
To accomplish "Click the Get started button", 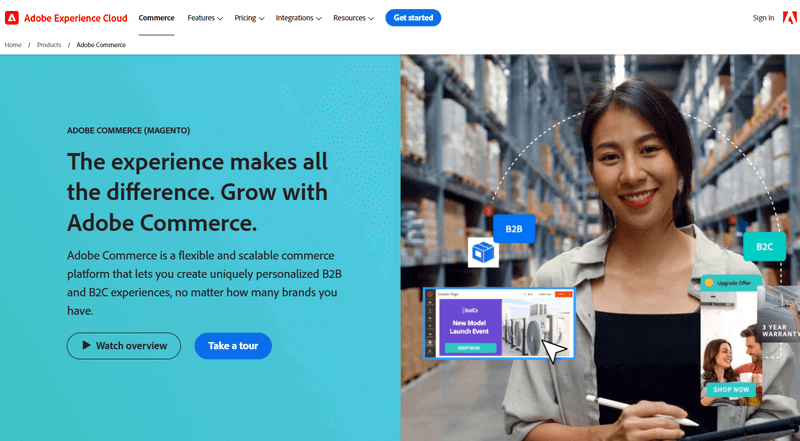I will [x=413, y=18].
